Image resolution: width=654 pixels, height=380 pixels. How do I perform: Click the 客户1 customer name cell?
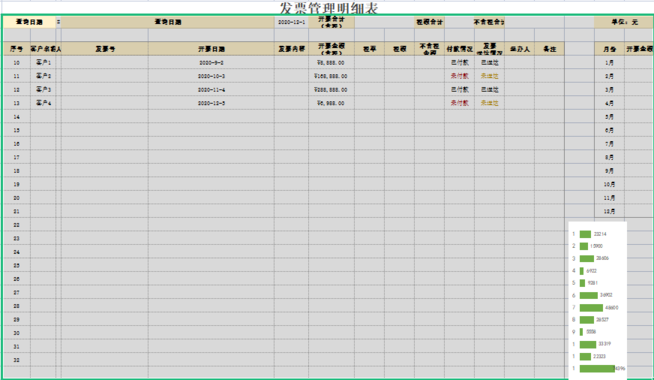tap(43, 63)
